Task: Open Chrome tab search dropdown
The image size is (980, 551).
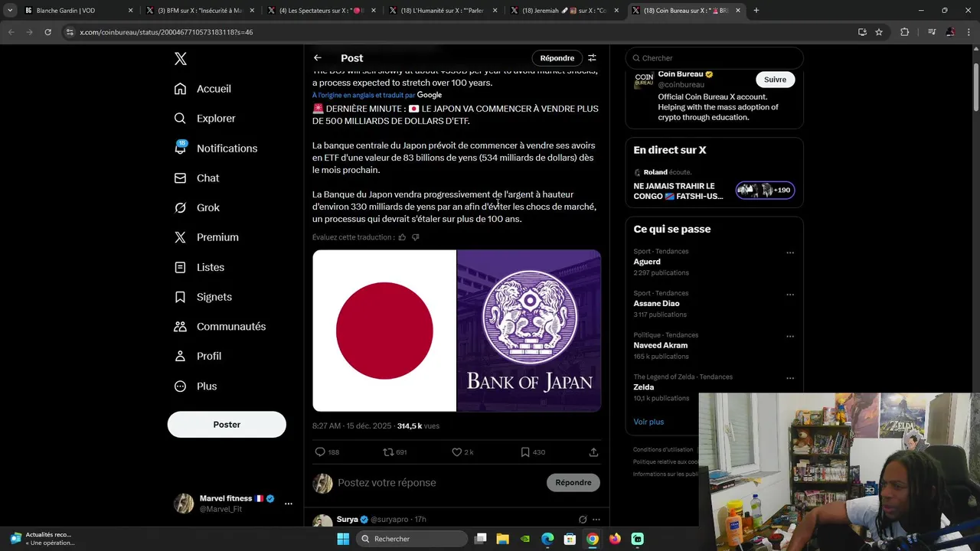Action: point(10,11)
